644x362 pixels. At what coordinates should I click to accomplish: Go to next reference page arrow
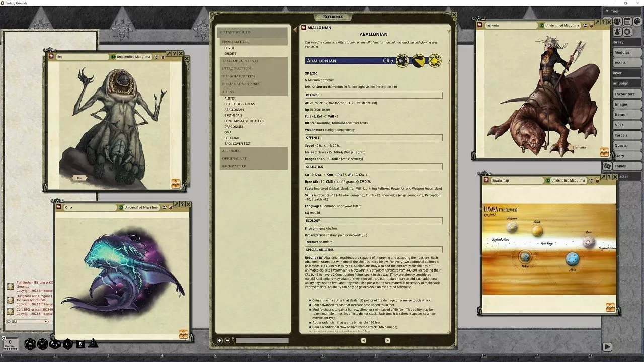click(387, 340)
